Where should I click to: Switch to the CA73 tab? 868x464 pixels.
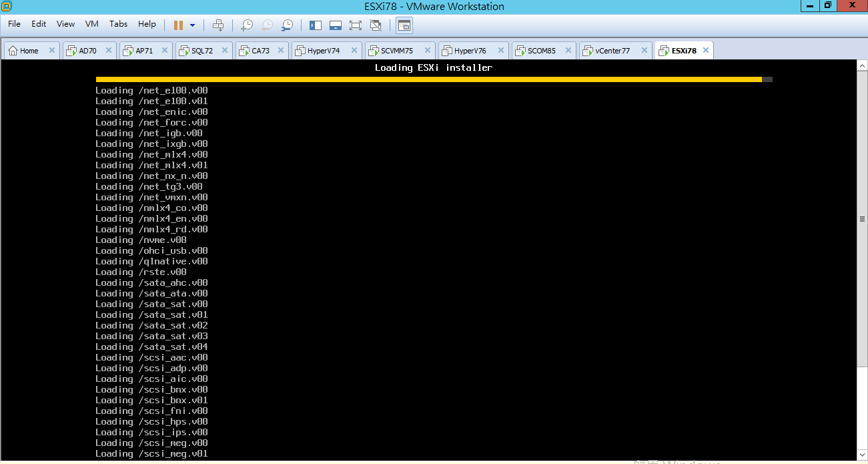[261, 51]
